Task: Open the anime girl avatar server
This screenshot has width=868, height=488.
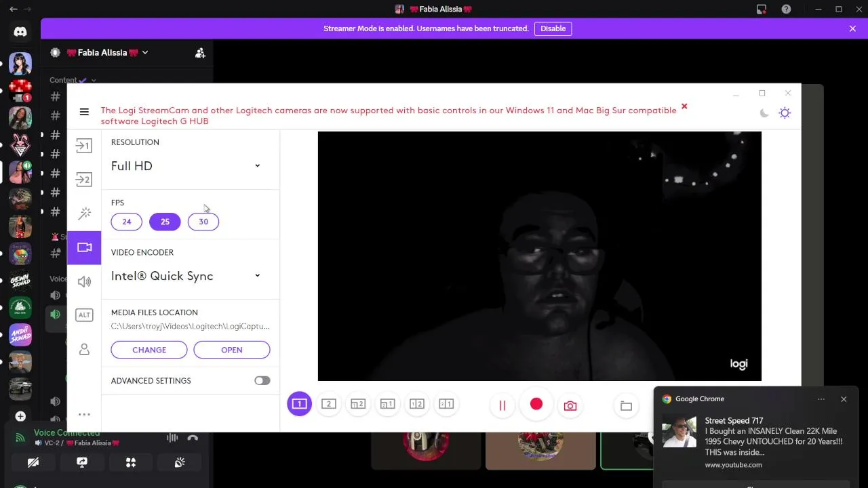Action: [20, 64]
